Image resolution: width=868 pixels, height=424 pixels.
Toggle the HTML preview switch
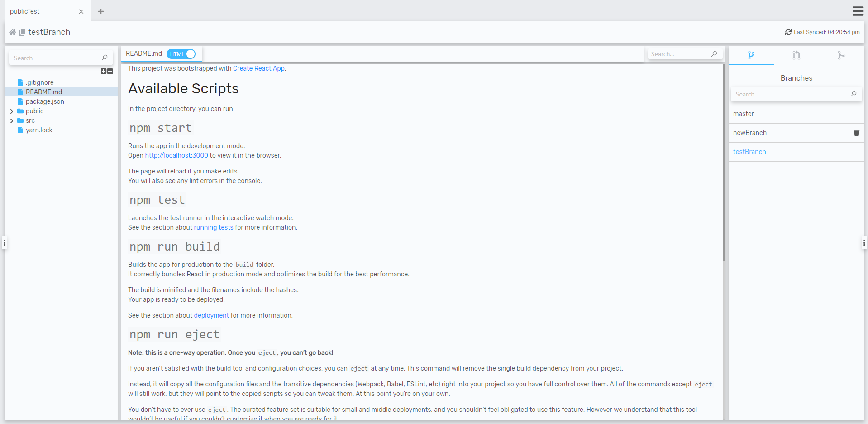[181, 54]
